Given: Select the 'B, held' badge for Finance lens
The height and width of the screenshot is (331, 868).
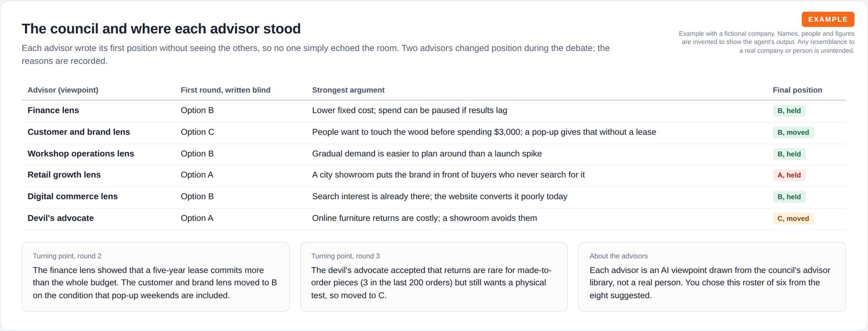Looking at the screenshot, I should [x=789, y=111].
